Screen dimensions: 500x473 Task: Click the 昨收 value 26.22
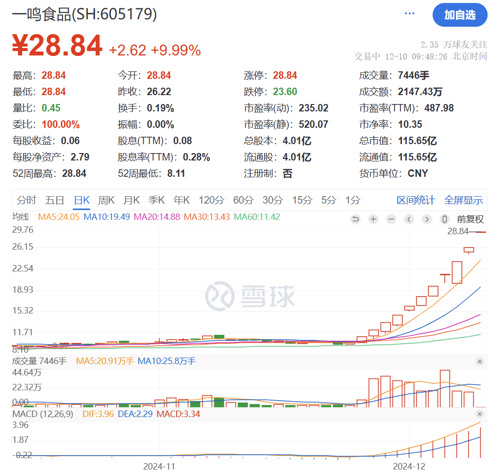click(159, 92)
